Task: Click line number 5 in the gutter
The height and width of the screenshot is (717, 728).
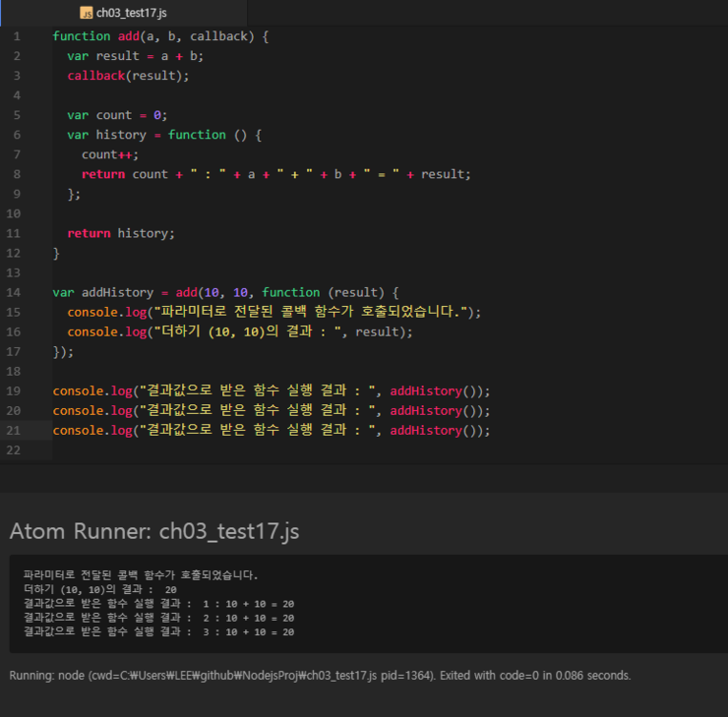Action: click(17, 115)
